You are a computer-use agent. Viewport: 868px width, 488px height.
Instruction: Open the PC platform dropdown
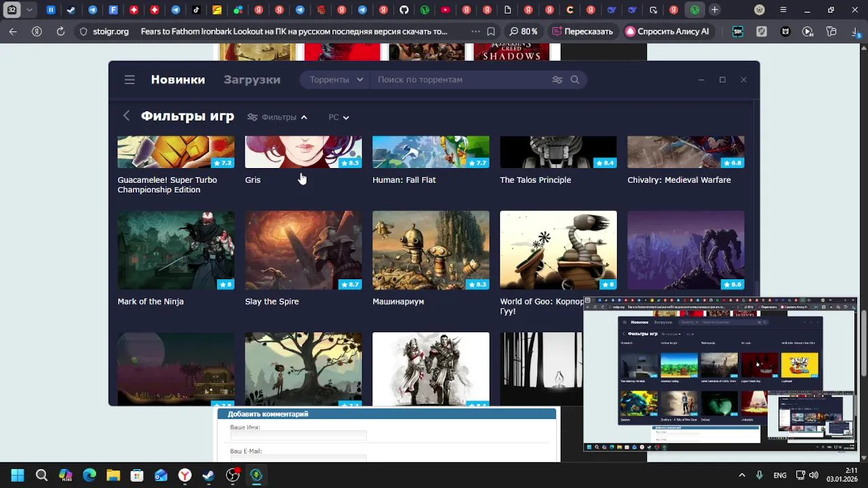pos(338,117)
